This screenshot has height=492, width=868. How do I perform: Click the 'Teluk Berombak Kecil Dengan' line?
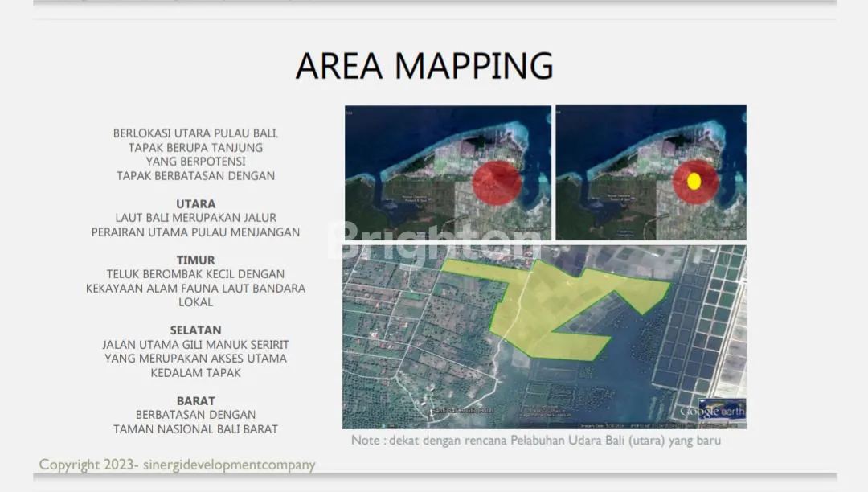point(195,274)
